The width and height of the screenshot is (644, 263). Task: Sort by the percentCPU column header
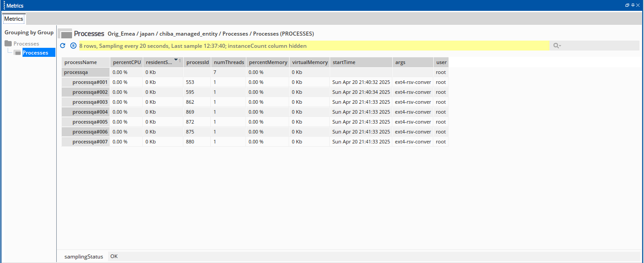click(127, 62)
